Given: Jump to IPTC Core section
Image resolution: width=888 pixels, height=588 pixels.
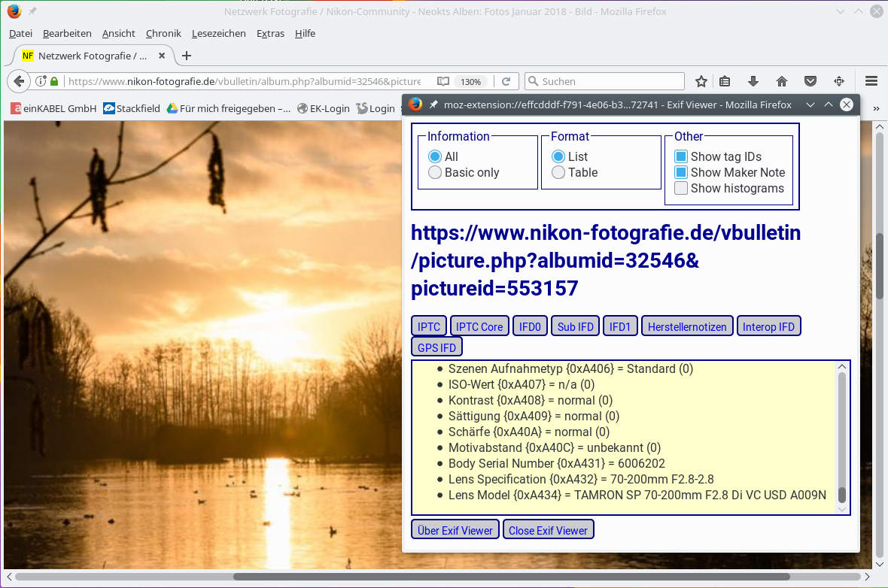Looking at the screenshot, I should pyautogui.click(x=479, y=326).
